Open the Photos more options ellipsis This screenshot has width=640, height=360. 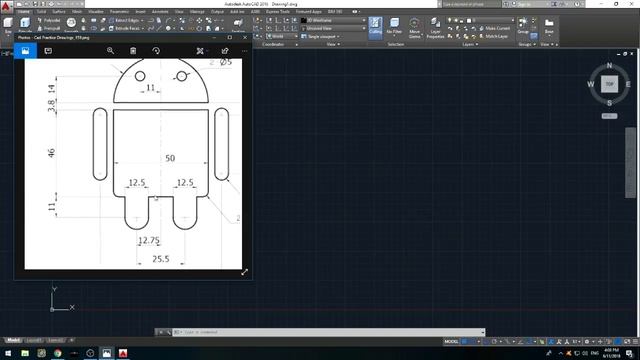click(x=244, y=51)
